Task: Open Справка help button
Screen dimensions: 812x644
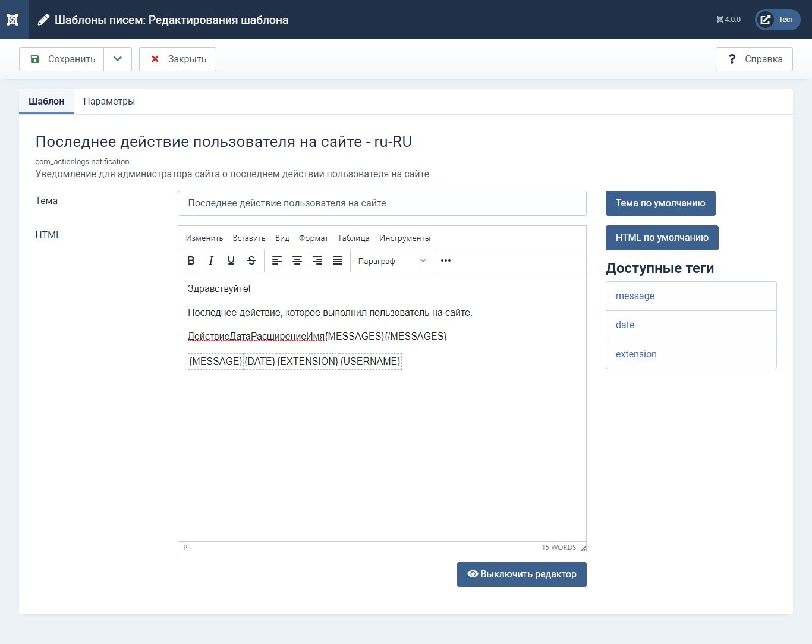Action: point(754,59)
